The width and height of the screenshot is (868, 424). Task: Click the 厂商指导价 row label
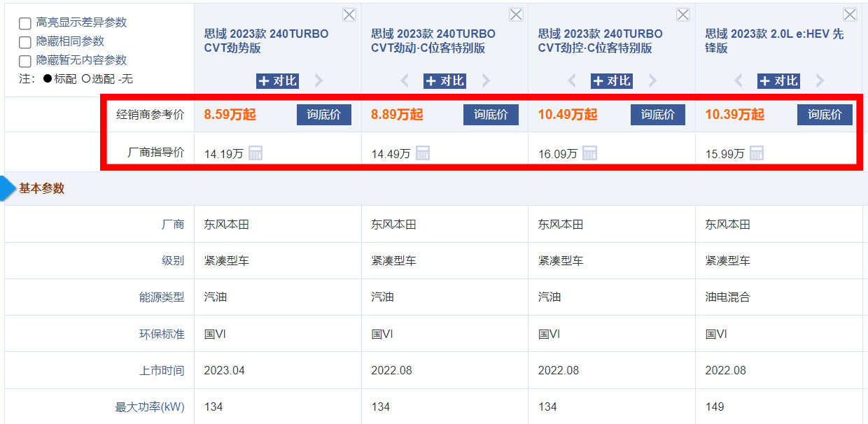156,153
